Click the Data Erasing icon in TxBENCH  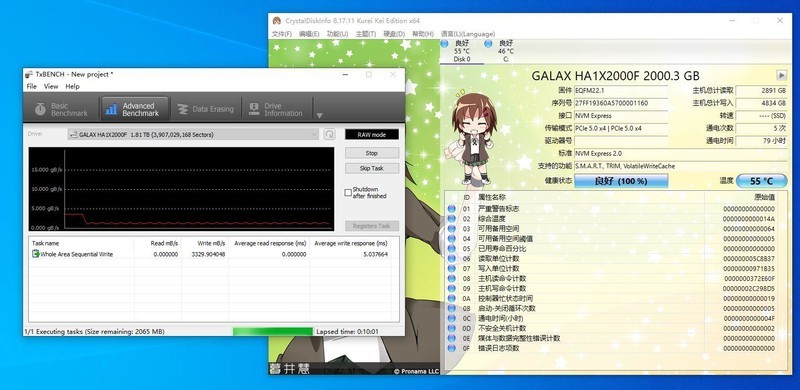183,109
